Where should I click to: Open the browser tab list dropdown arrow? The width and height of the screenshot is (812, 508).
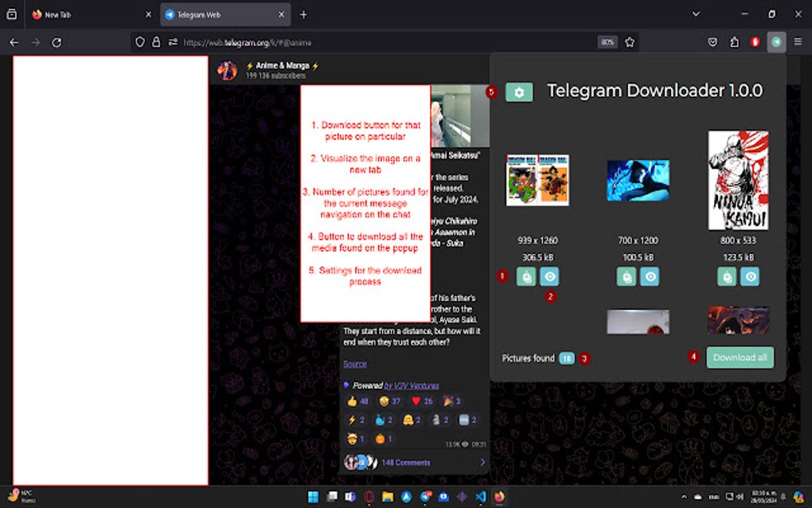point(696,14)
